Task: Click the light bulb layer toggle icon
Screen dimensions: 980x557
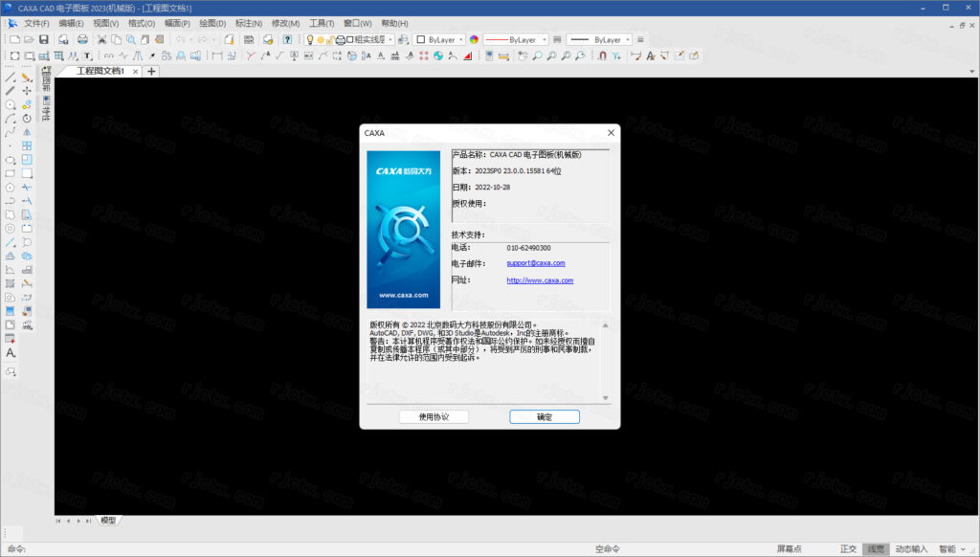Action: (310, 38)
